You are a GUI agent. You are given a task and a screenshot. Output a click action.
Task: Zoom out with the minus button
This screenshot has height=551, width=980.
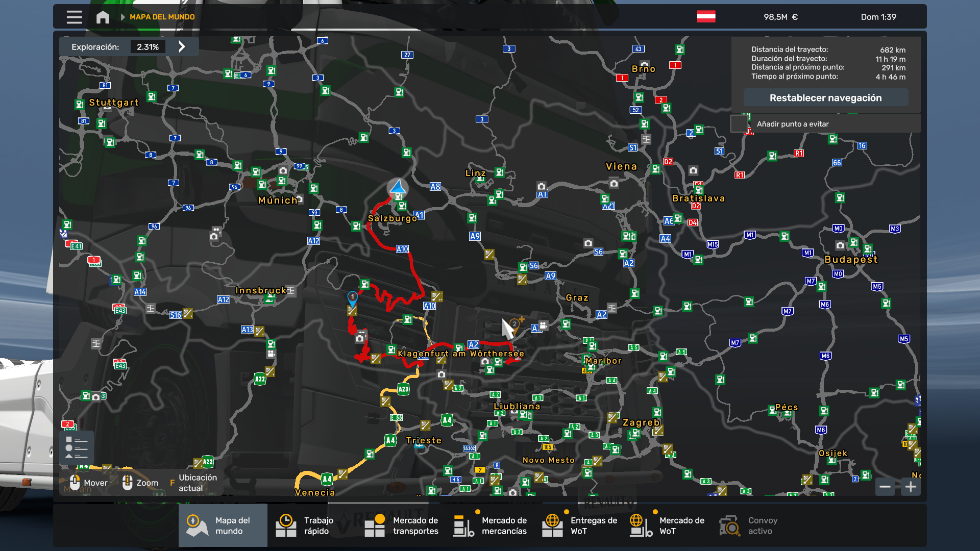coord(885,487)
